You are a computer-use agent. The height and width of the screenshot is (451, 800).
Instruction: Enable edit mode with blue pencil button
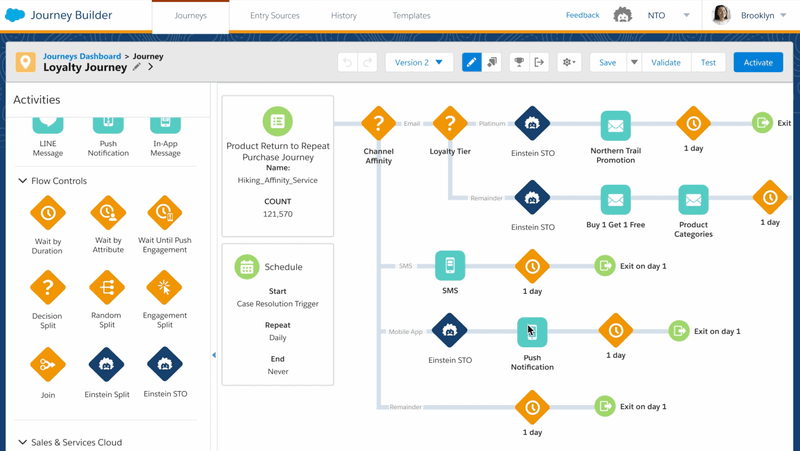pyautogui.click(x=471, y=62)
